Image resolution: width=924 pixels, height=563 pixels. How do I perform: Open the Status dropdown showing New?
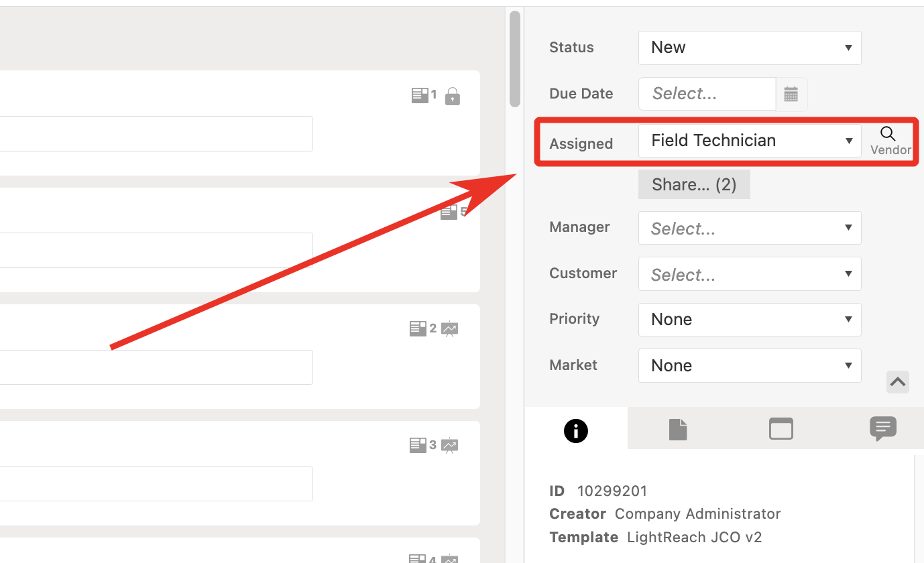coord(749,48)
